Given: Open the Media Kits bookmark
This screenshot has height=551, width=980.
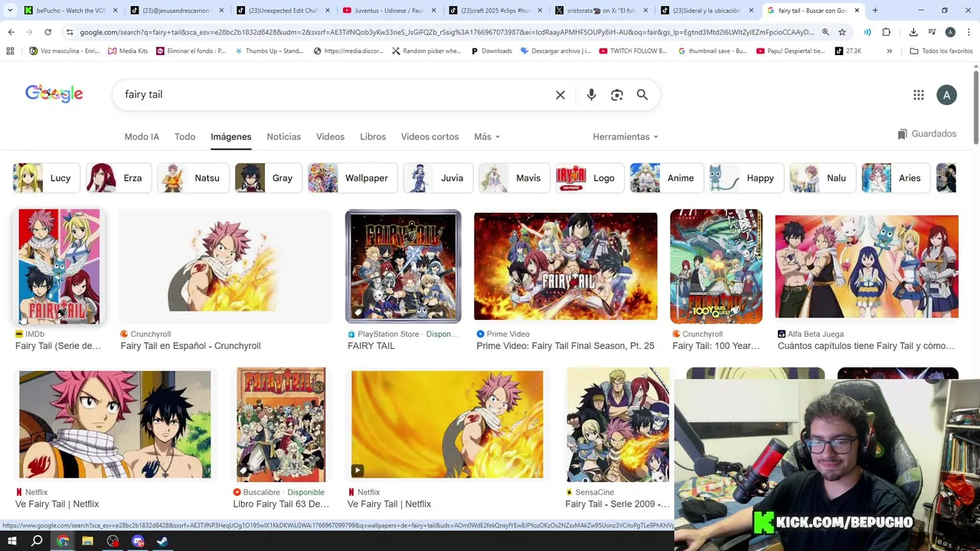Looking at the screenshot, I should tap(128, 51).
